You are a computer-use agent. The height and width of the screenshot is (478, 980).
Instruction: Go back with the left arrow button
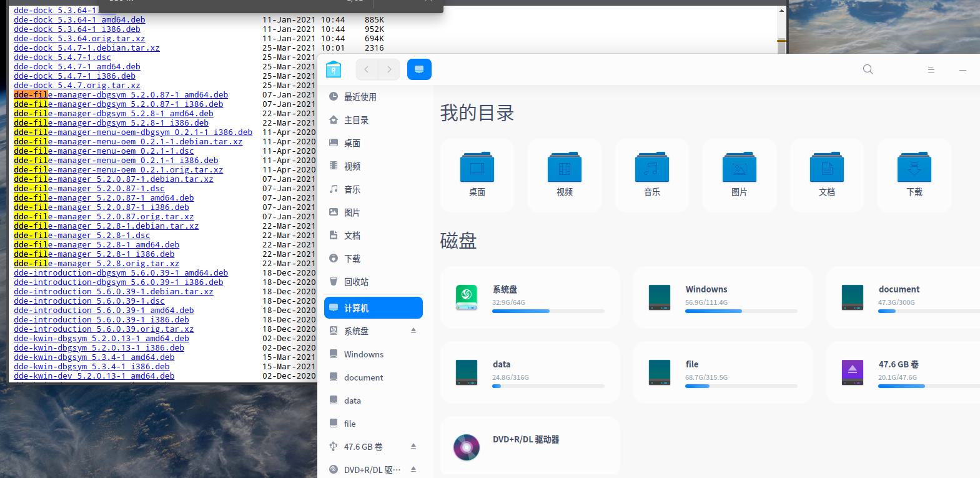click(367, 69)
